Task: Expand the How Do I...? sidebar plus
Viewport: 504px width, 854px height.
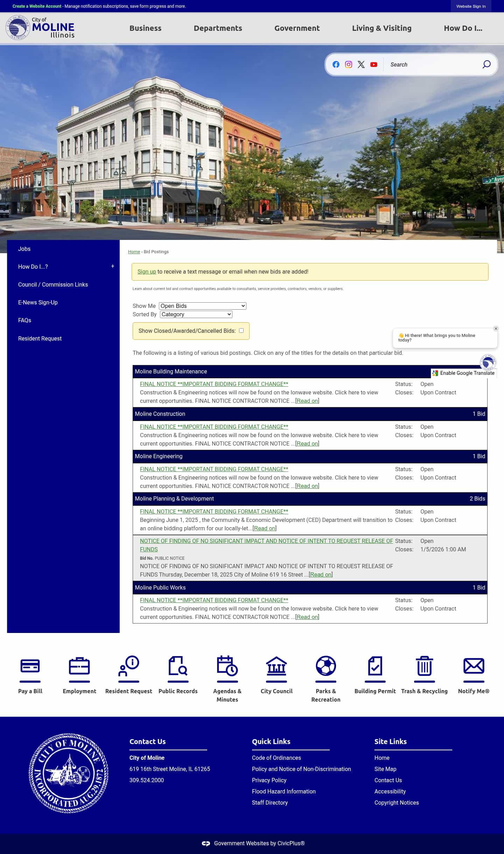Action: pos(113,266)
